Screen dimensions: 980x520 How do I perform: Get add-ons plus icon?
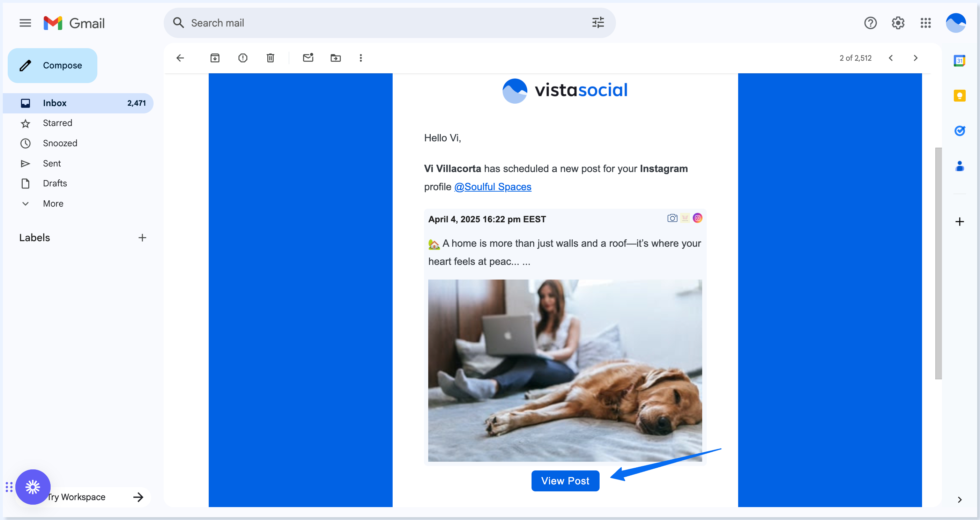pos(959,222)
